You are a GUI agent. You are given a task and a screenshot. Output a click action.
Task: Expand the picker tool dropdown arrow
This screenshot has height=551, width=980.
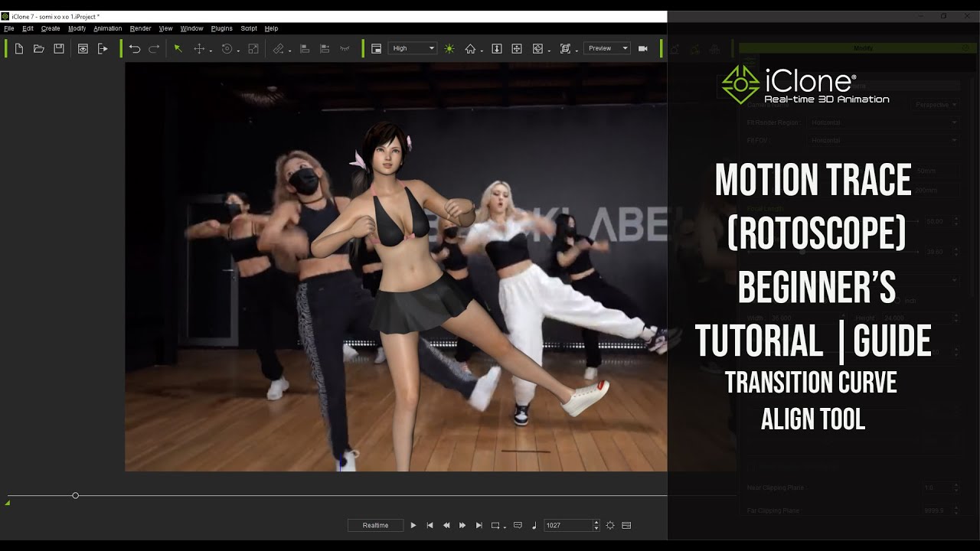pos(289,51)
